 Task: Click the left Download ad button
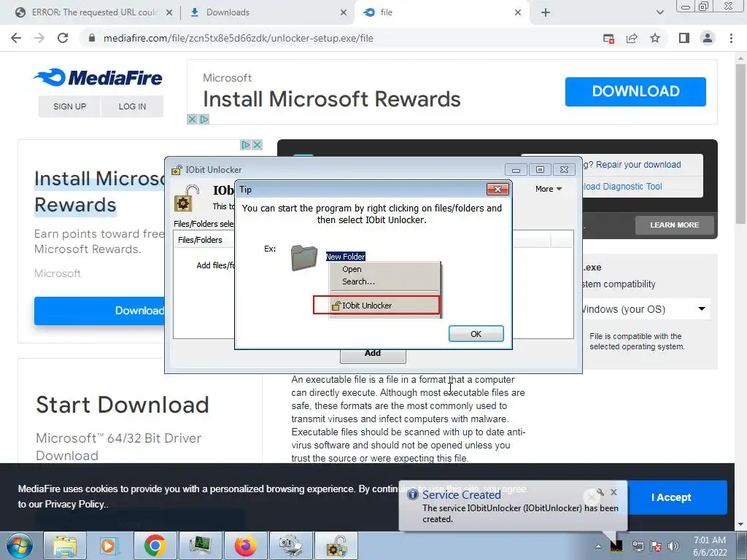99,311
